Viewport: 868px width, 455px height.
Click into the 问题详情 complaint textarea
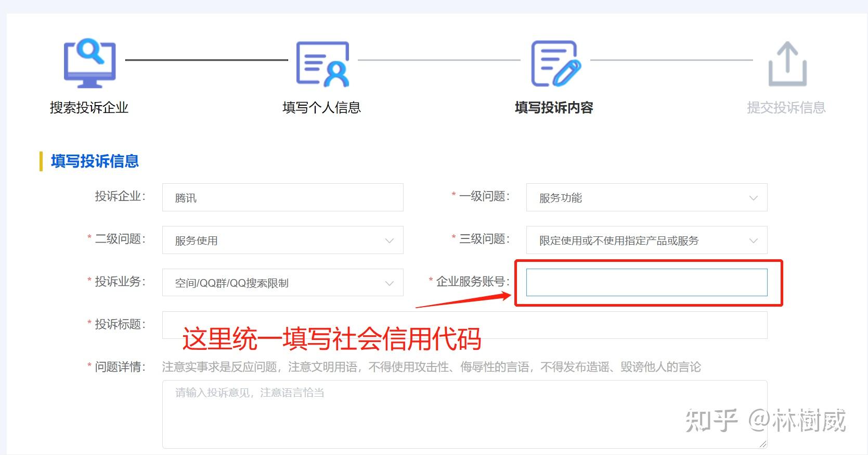(465, 414)
